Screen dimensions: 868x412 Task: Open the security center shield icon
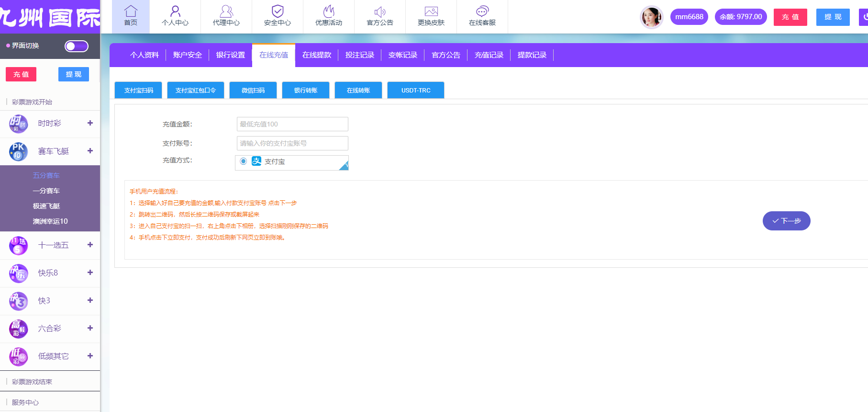click(278, 11)
